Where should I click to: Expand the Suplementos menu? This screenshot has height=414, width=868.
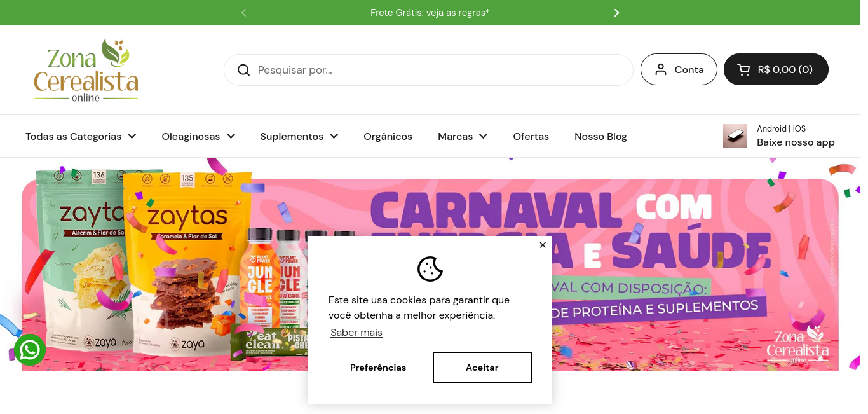(x=299, y=136)
